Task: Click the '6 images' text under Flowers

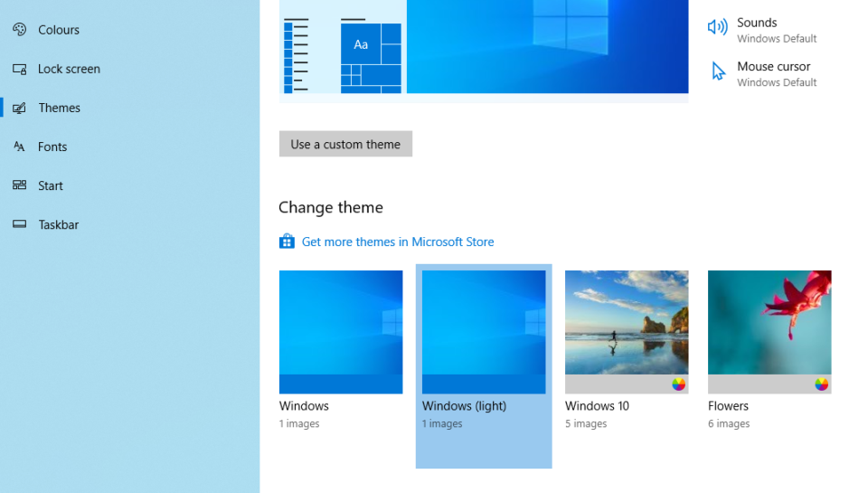Action: click(729, 423)
